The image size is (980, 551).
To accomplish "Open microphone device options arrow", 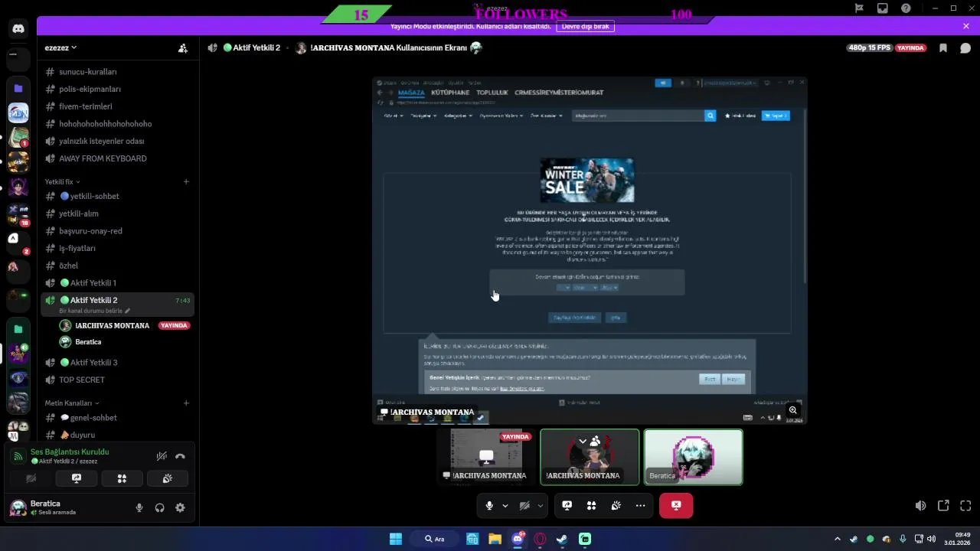I will [505, 506].
